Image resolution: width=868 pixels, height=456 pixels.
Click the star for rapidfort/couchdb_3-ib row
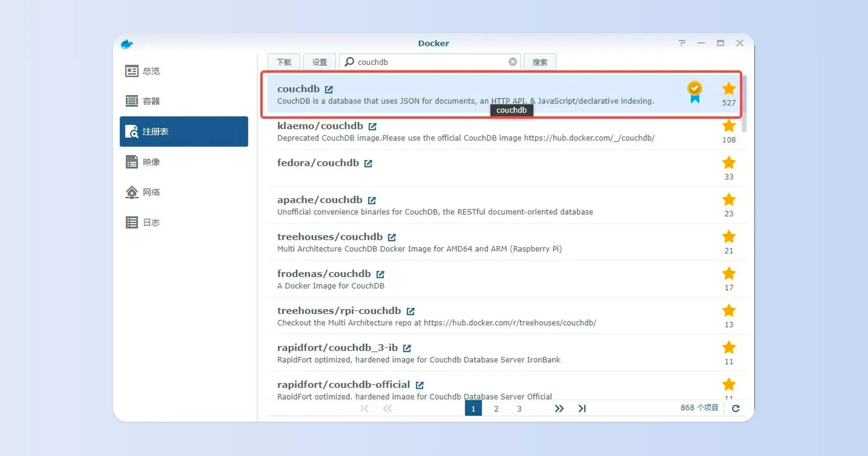pyautogui.click(x=729, y=347)
